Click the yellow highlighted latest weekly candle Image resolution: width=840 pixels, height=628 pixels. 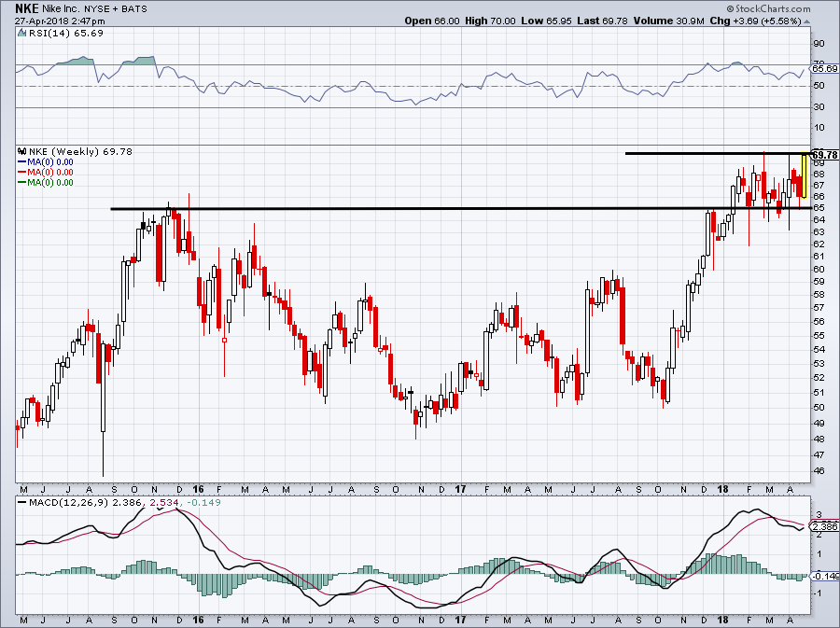[x=805, y=176]
